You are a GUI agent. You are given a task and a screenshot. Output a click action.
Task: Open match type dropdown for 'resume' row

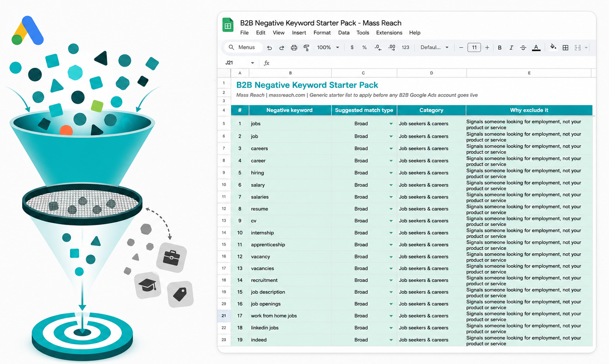(391, 209)
